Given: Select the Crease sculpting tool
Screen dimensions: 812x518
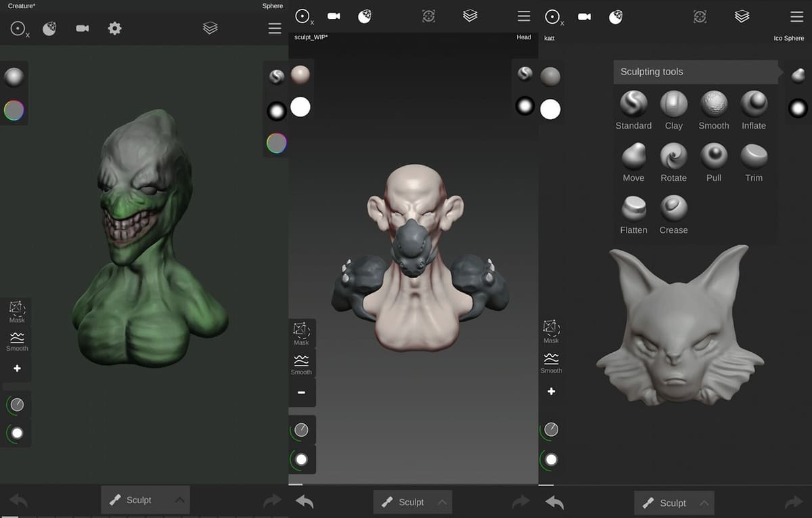Looking at the screenshot, I should click(x=674, y=215).
